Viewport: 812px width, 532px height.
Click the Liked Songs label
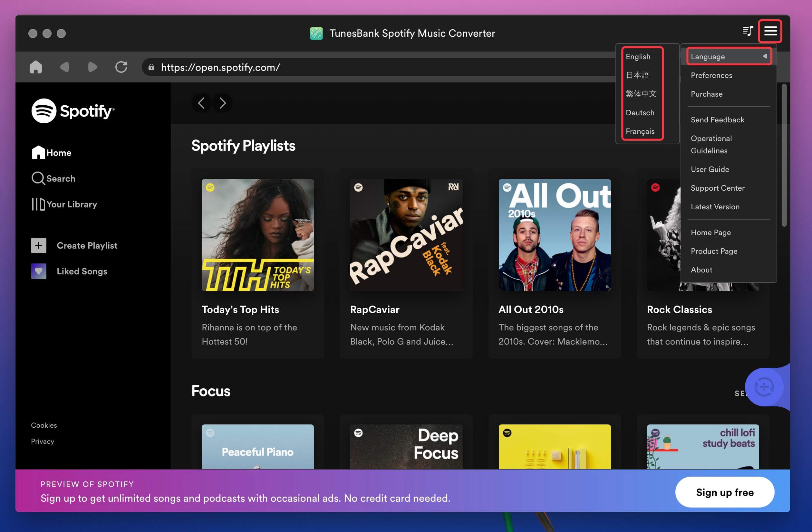coord(82,271)
